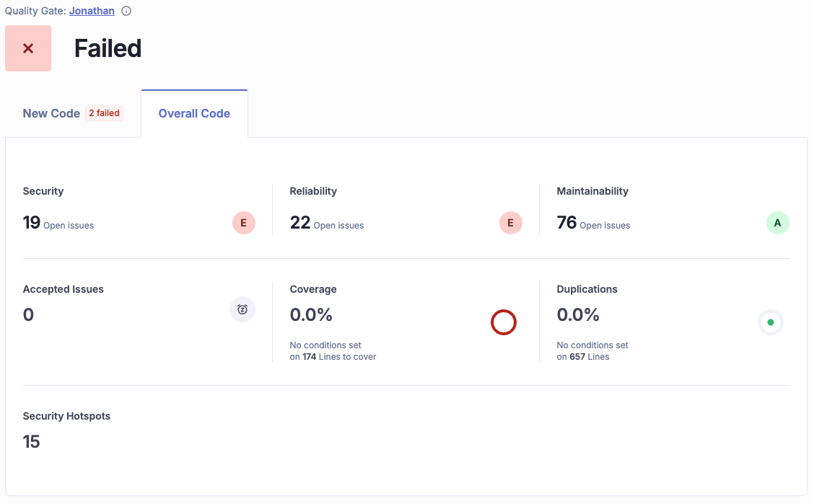Open the 76 Maintainability open issues

[x=566, y=223]
